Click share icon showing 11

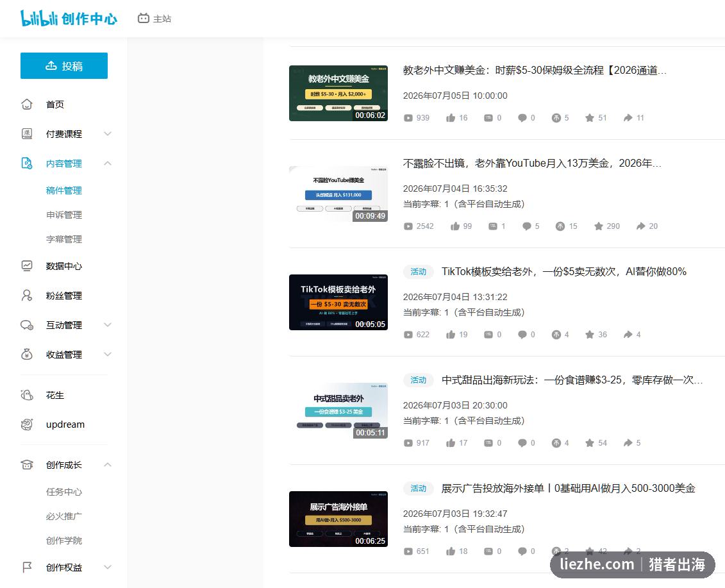coord(628,118)
